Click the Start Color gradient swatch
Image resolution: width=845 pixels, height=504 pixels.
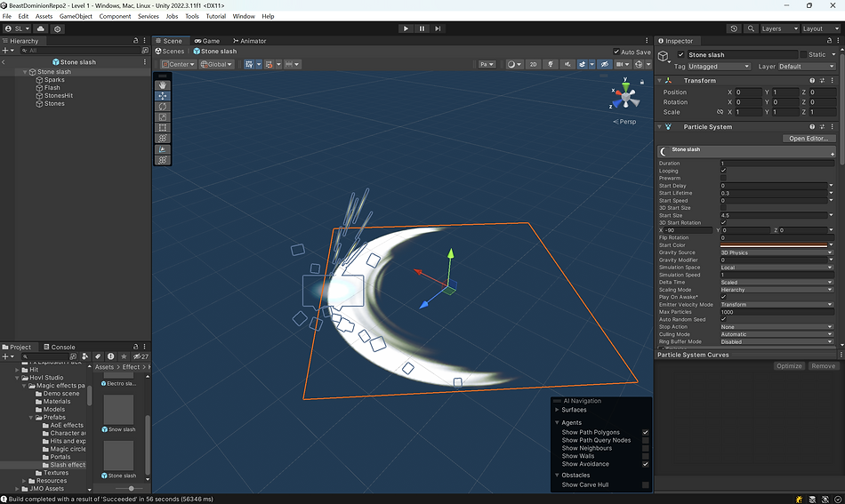[774, 245]
